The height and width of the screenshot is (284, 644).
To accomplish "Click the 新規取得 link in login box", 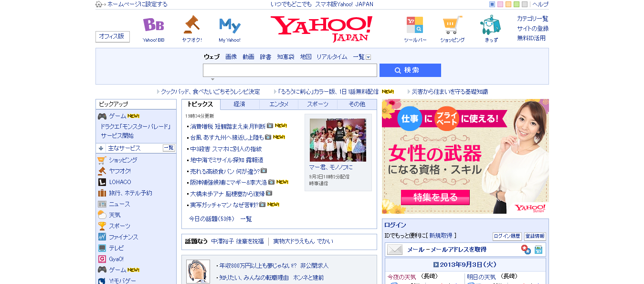I will click(440, 236).
